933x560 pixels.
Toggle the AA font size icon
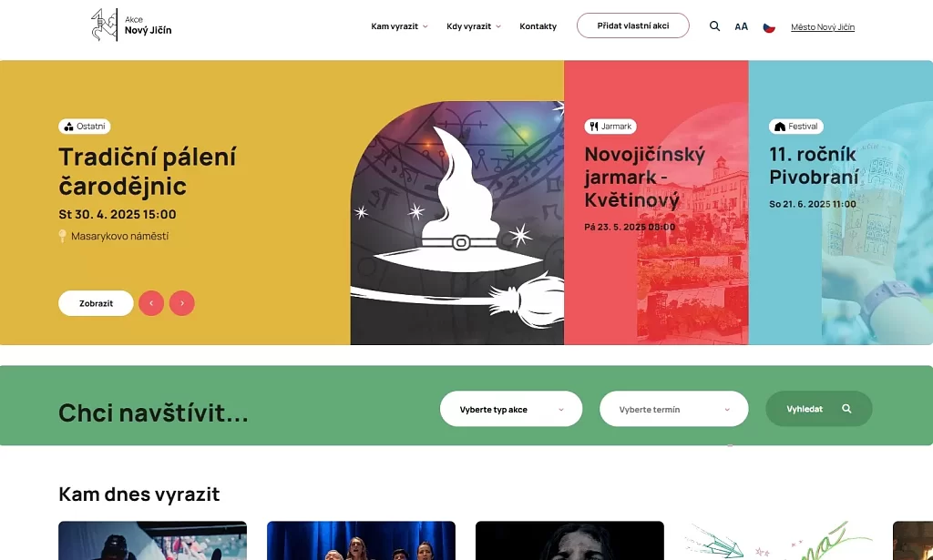pyautogui.click(x=741, y=26)
